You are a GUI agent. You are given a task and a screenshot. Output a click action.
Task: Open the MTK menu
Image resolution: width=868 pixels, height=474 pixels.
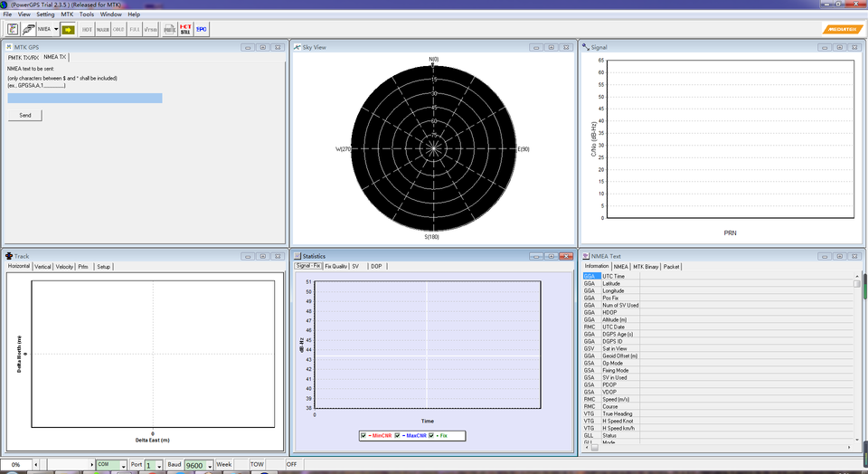point(67,14)
